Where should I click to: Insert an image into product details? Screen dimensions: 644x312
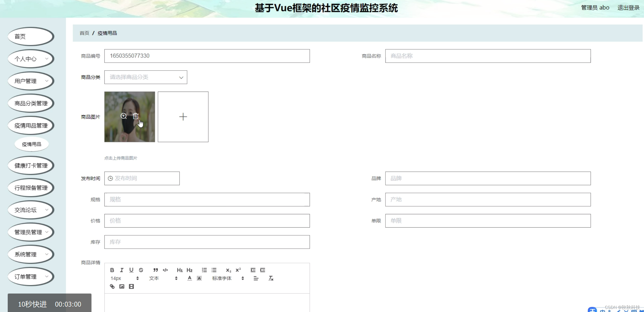pos(122,286)
